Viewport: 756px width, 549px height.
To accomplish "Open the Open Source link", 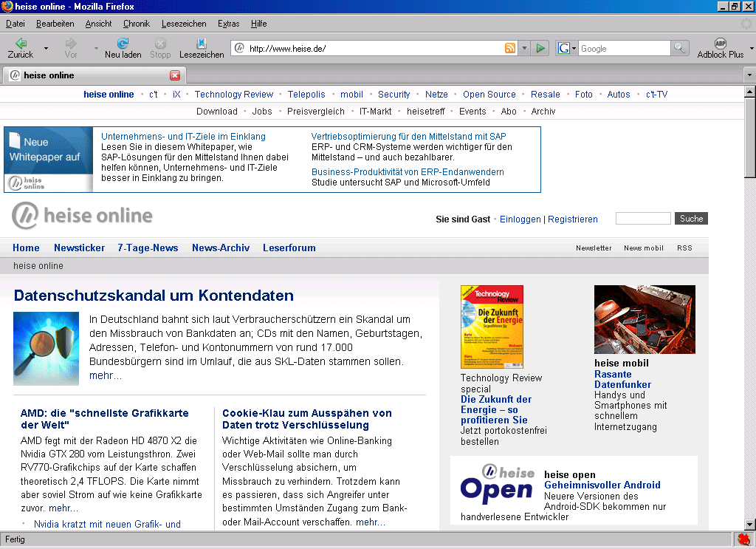I will pos(489,94).
